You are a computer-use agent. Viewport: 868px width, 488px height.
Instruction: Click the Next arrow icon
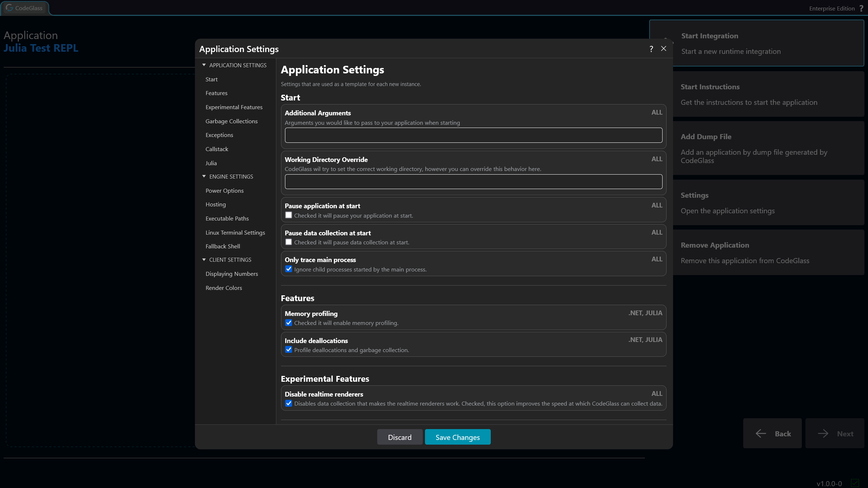(x=823, y=433)
